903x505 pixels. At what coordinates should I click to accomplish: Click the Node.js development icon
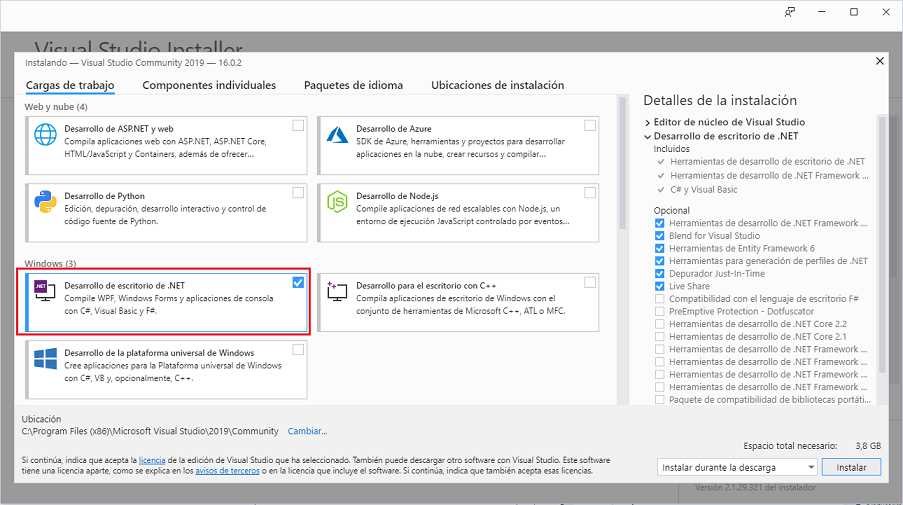tap(336, 201)
